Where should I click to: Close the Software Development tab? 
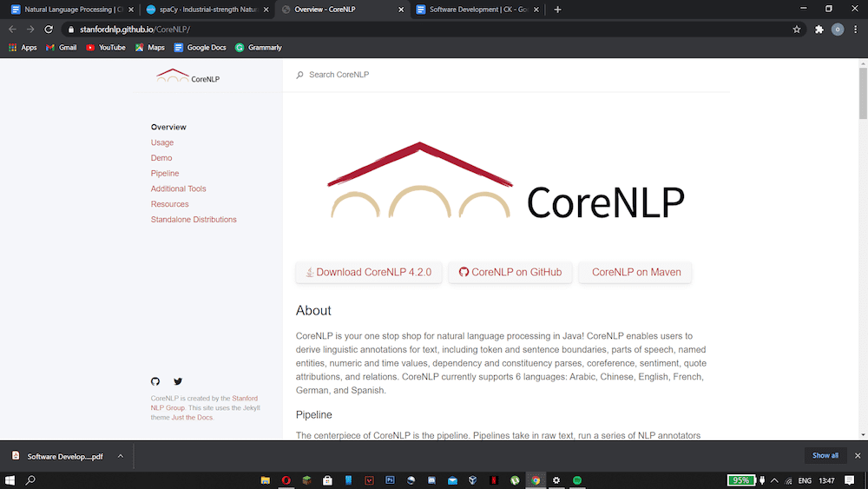pos(536,10)
